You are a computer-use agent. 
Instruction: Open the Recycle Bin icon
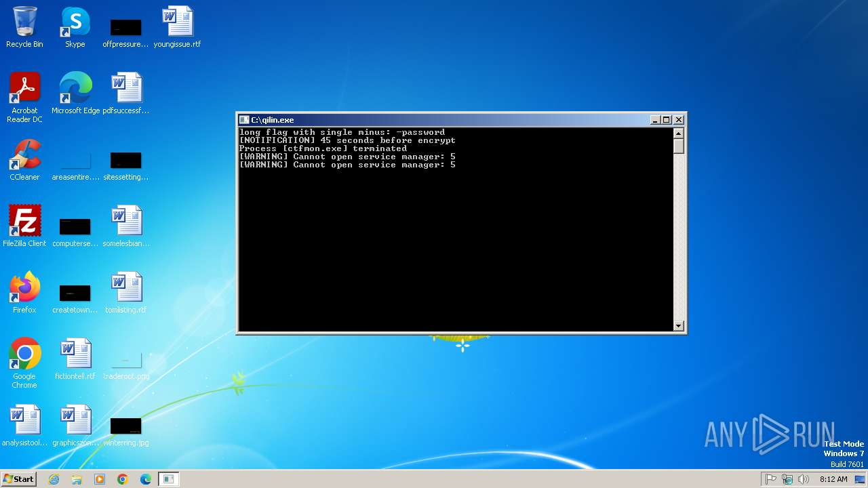[24, 27]
